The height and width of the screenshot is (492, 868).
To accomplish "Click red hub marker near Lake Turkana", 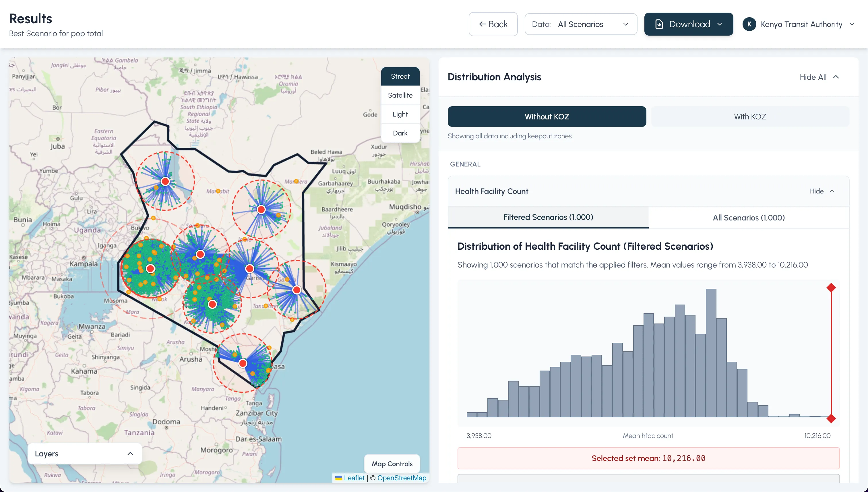I will [x=165, y=181].
